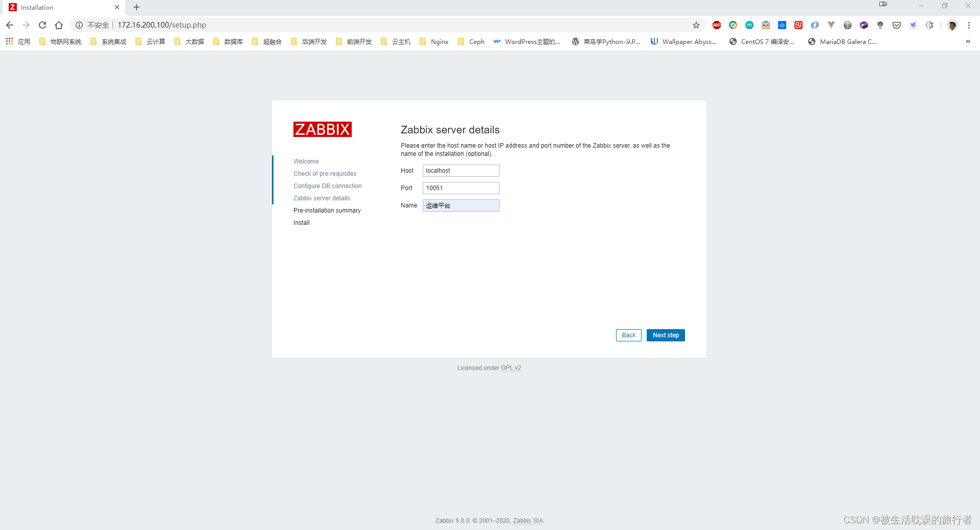The height and width of the screenshot is (530, 980).
Task: Open a new browser tab
Action: tap(136, 7)
